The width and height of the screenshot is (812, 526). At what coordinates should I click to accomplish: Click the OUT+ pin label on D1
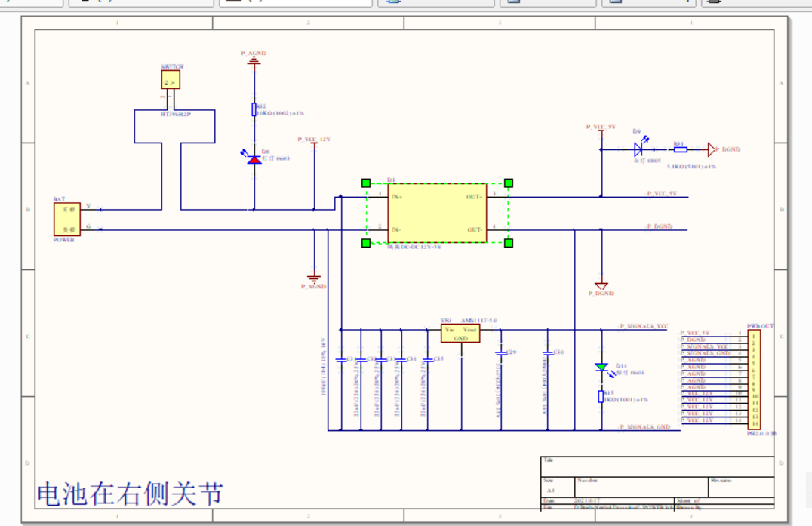(x=475, y=197)
